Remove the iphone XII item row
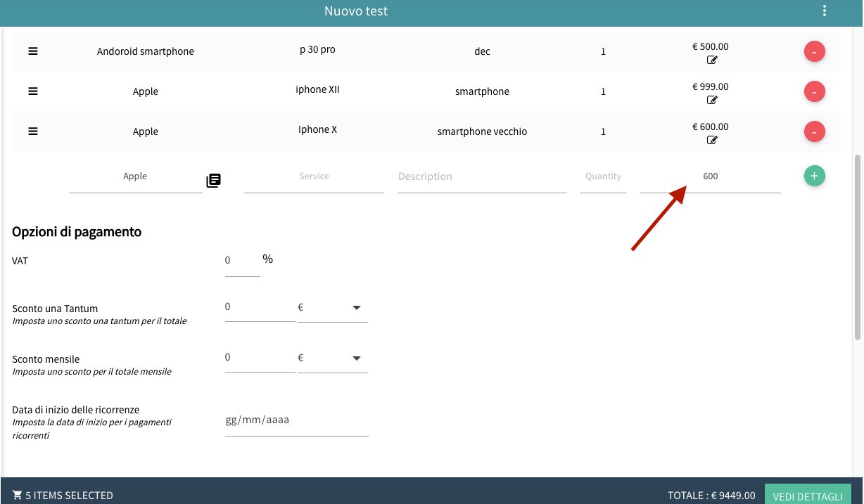 pos(814,92)
